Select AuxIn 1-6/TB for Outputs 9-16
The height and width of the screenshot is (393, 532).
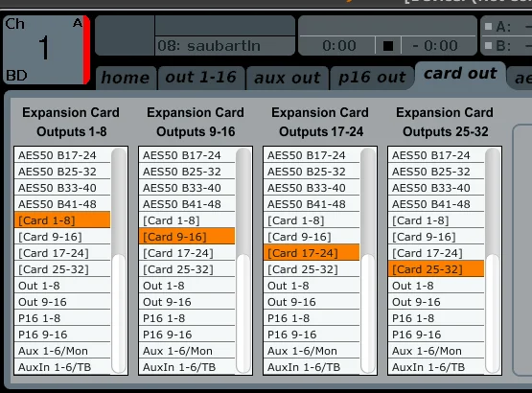click(x=187, y=367)
